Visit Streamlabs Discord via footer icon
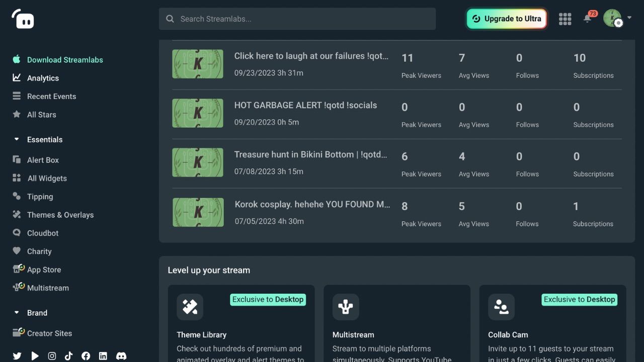This screenshot has width=644, height=362. [121, 355]
